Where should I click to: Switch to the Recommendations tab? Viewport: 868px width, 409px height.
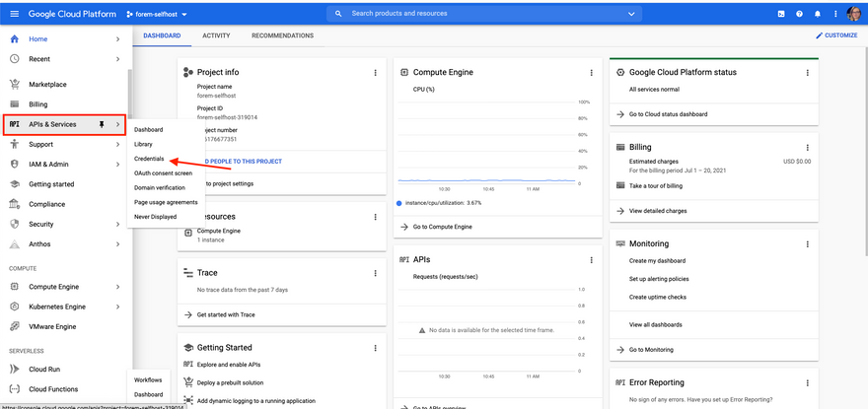tap(282, 35)
